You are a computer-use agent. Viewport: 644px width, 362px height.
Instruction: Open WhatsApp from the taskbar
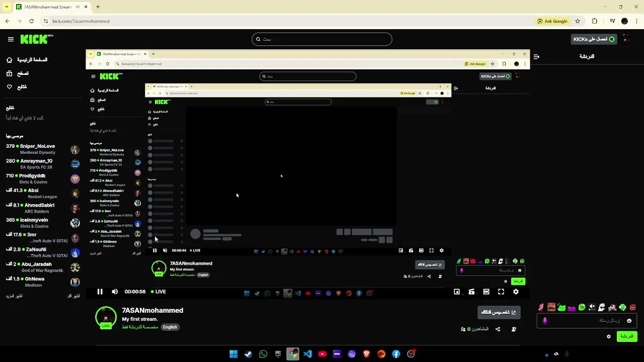tap(263, 354)
